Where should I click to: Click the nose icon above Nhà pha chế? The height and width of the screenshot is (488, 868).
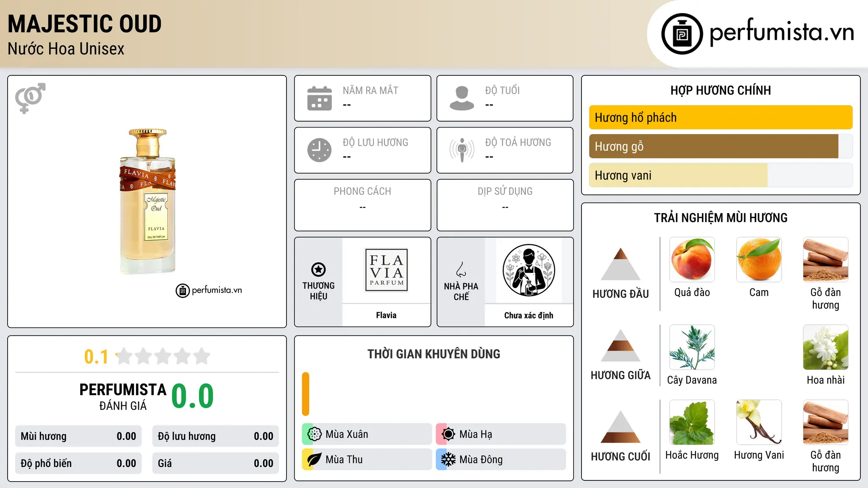click(461, 269)
